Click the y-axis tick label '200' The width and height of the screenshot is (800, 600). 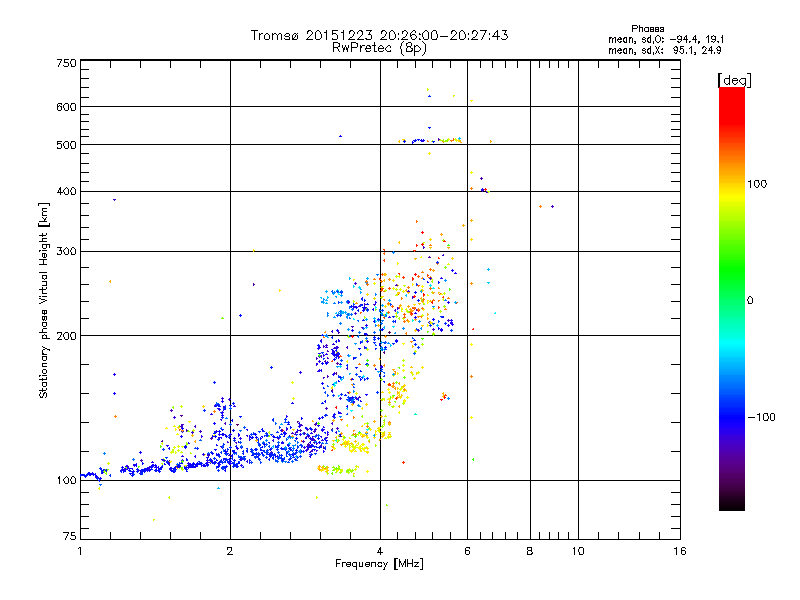tap(66, 336)
